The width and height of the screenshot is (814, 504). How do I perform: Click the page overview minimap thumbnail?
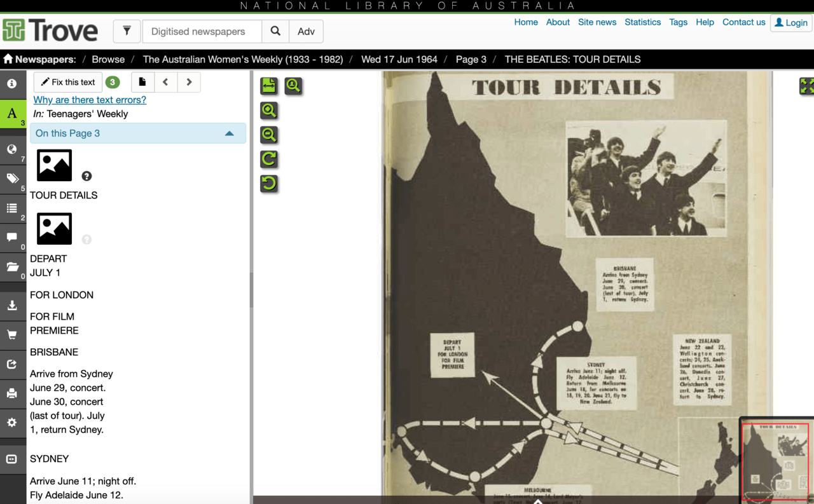pyautogui.click(x=776, y=460)
